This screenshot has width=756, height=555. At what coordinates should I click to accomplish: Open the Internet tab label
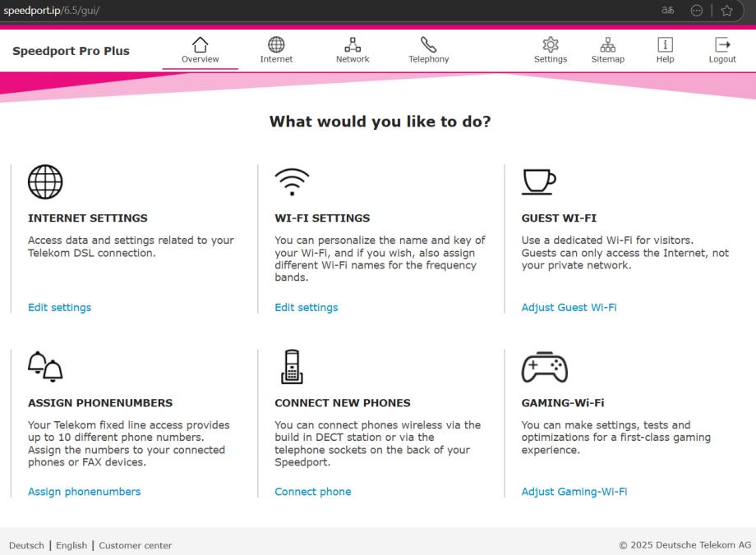[x=276, y=59]
